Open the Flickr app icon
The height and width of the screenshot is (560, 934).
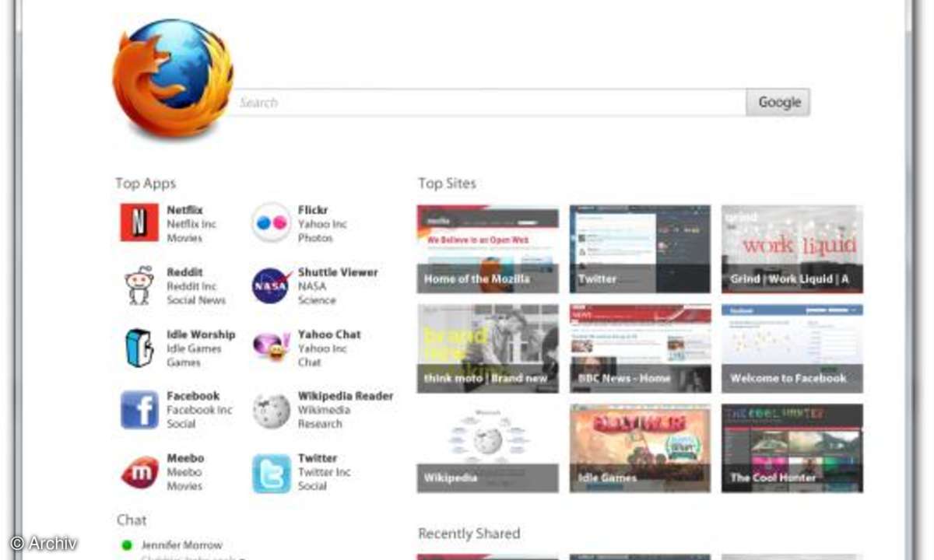pos(272,222)
